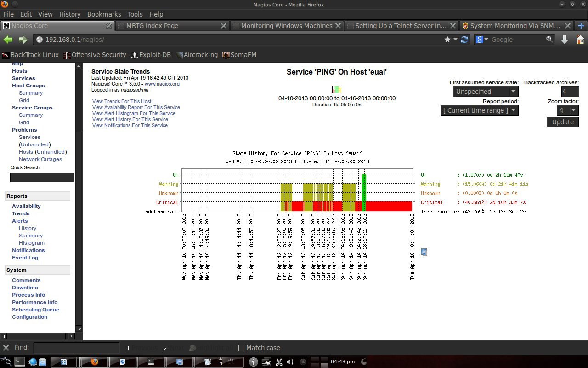Focus the Quick Search input field

(42, 177)
